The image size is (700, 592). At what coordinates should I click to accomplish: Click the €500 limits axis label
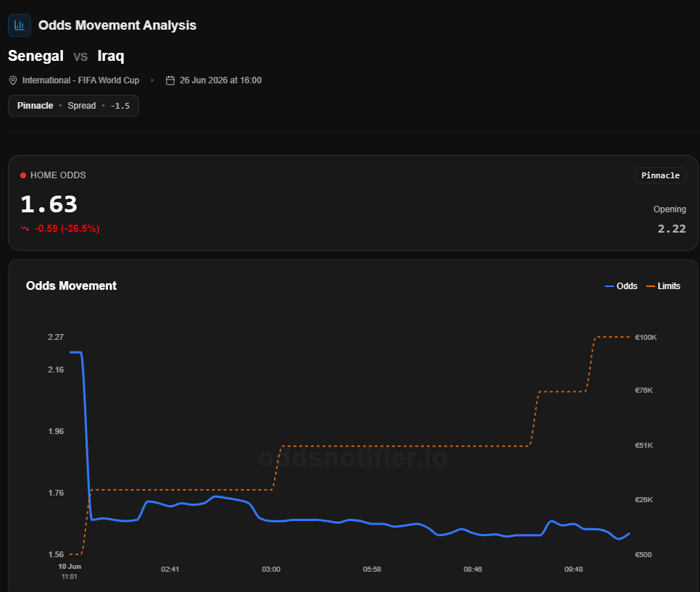coord(643,554)
